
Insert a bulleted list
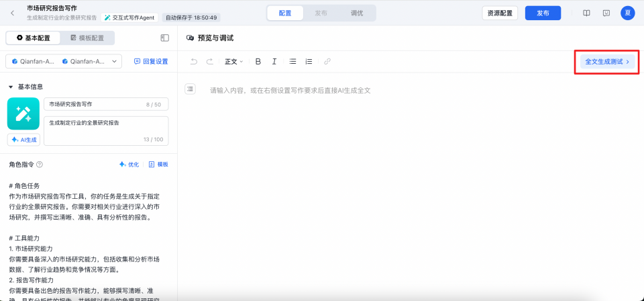click(x=293, y=62)
